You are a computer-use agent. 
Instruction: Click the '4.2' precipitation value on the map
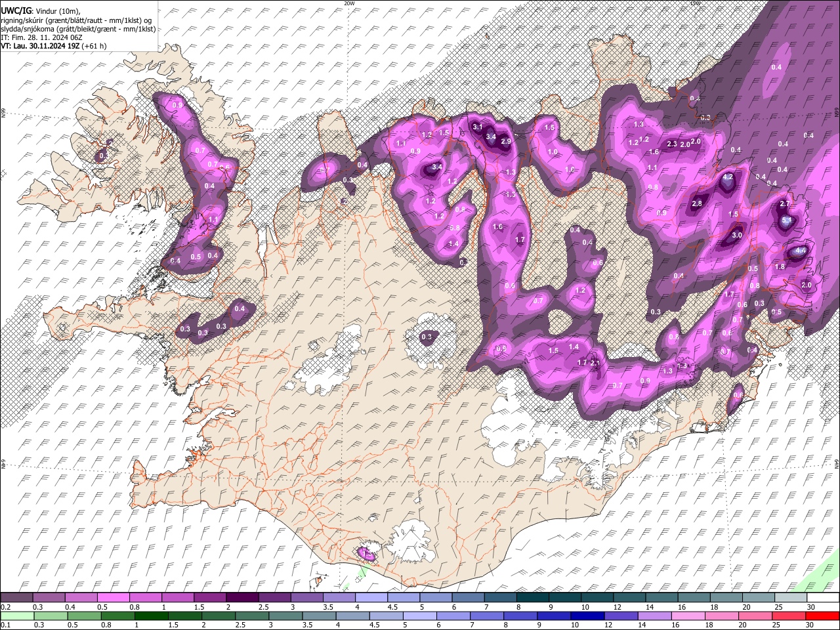point(727,177)
